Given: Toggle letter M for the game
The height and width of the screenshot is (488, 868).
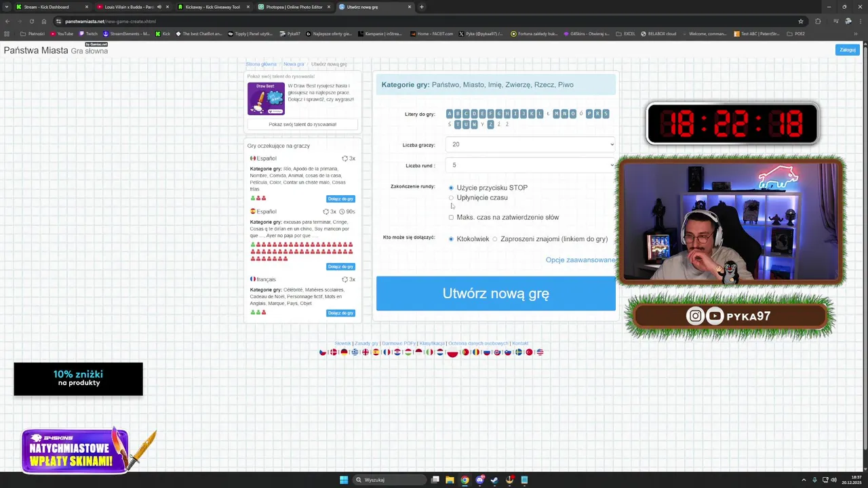Looking at the screenshot, I should [x=556, y=114].
